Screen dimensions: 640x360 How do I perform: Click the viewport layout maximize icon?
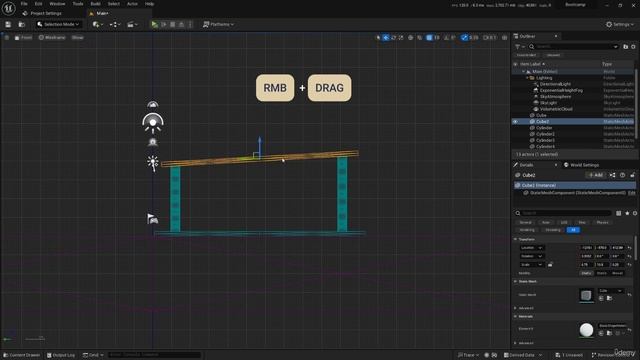coord(504,38)
